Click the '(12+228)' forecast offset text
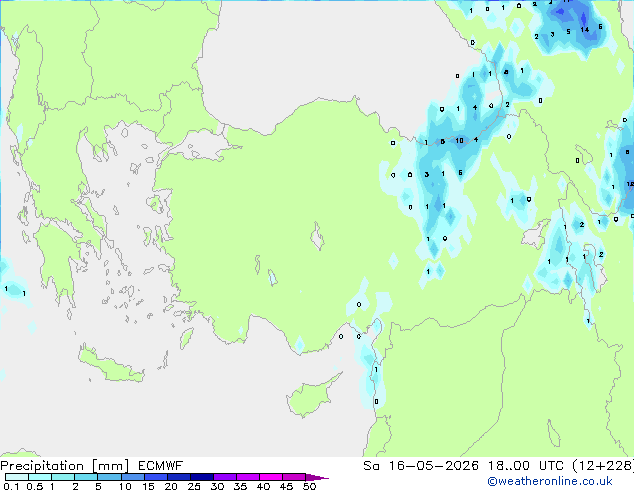The height and width of the screenshot is (490, 634). [x=603, y=466]
